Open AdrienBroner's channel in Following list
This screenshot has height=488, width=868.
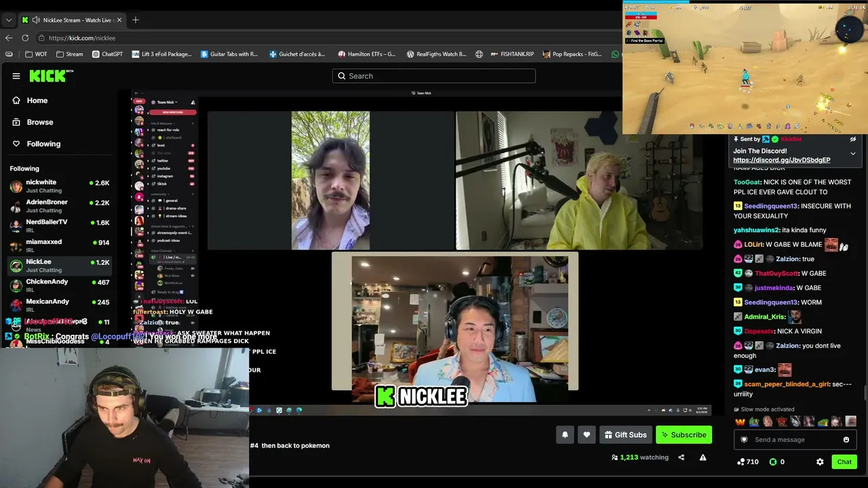(x=60, y=206)
